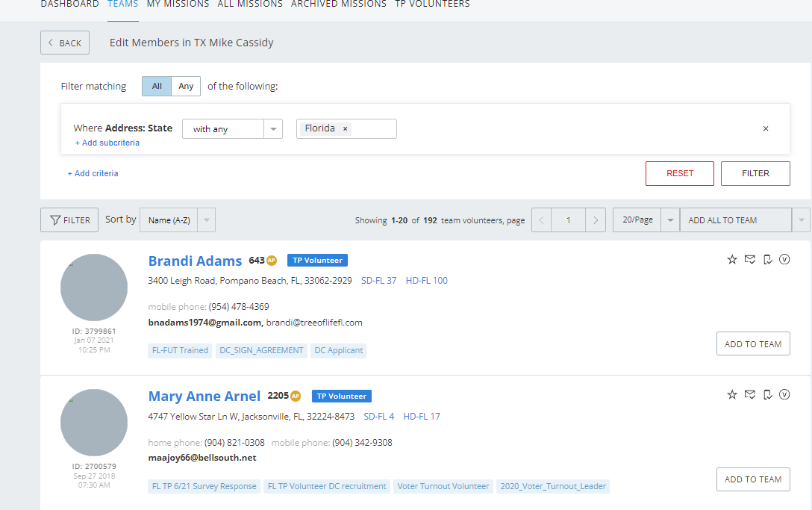Open the 'with any' condition dropdown
The image size is (812, 510).
pos(232,129)
